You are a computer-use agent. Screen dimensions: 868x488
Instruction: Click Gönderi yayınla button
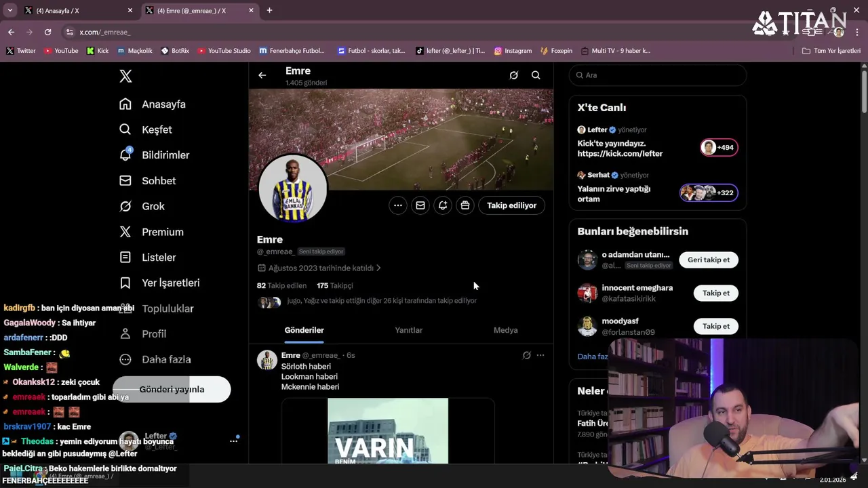pos(172,390)
